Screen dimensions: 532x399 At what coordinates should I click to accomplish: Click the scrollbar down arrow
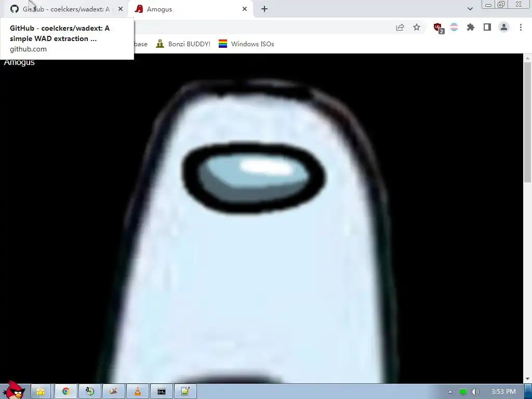click(x=528, y=379)
